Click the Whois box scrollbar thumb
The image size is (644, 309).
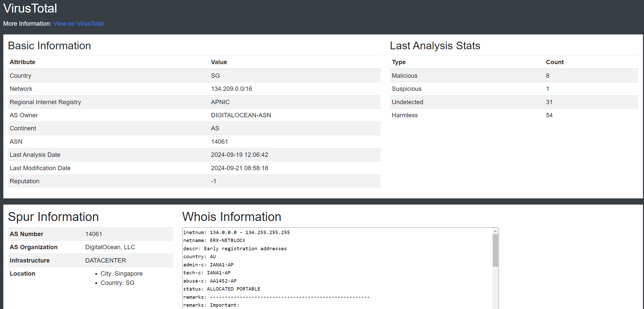click(x=495, y=250)
